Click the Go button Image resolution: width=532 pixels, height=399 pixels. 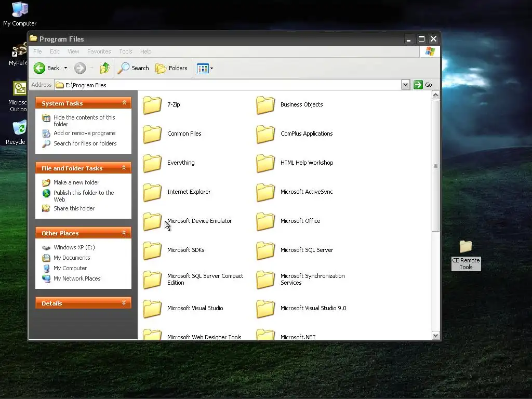(x=423, y=85)
